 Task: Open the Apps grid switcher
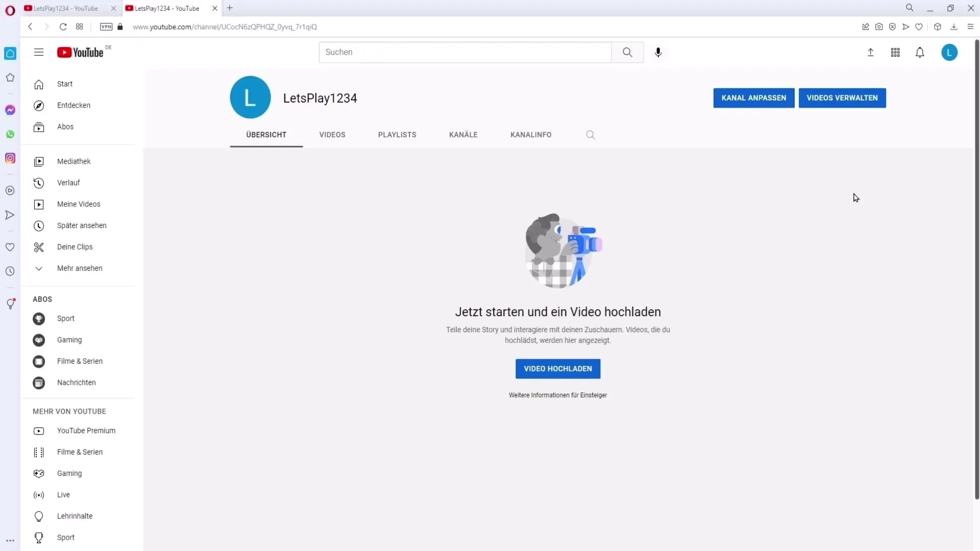click(895, 52)
